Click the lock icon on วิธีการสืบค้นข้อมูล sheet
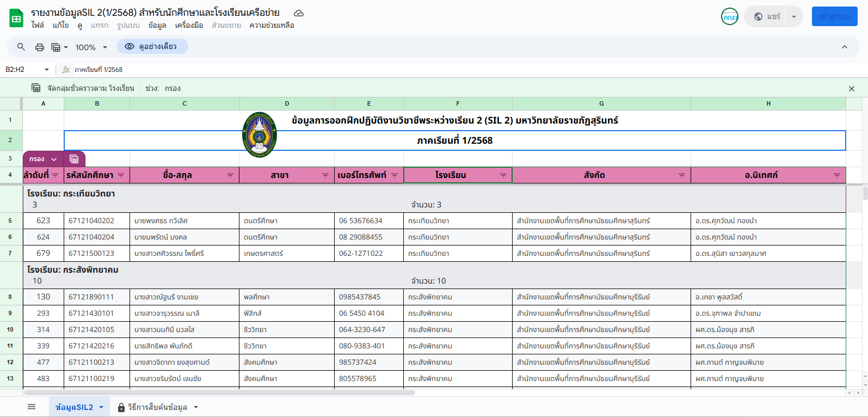 (121, 407)
